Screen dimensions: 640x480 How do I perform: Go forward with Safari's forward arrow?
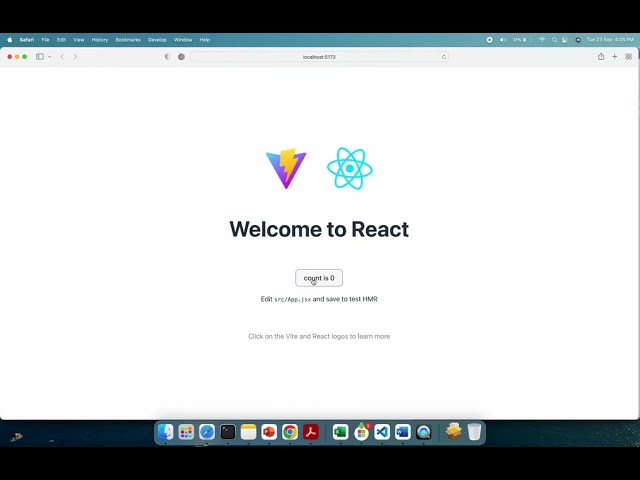[75, 57]
